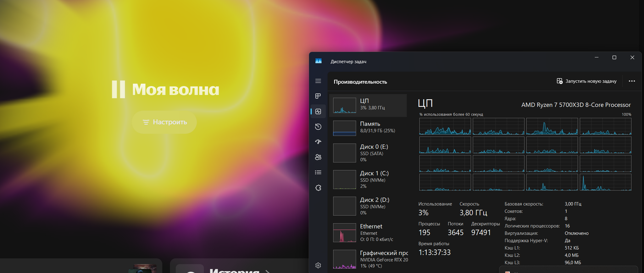Select Диск 1 (C:) resource item
Image resolution: width=644 pixels, height=273 pixels.
pos(368,179)
